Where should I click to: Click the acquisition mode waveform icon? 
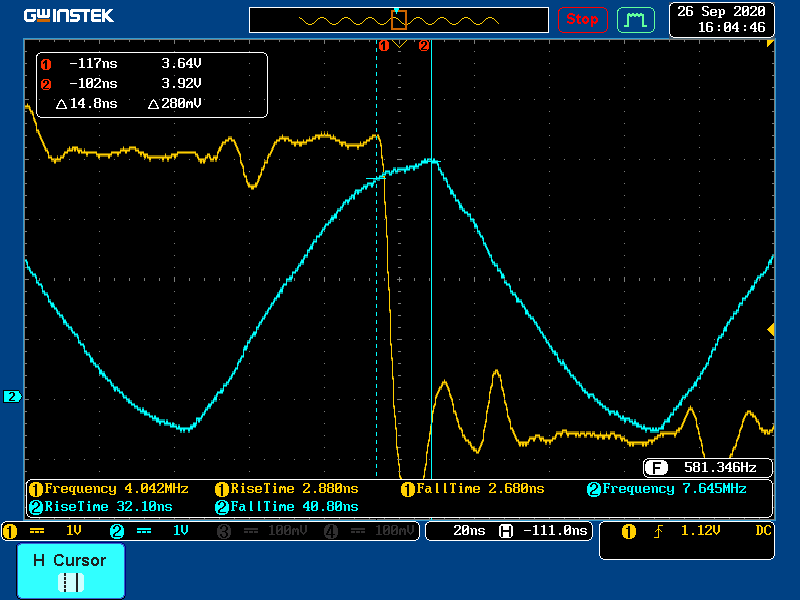[x=634, y=19]
